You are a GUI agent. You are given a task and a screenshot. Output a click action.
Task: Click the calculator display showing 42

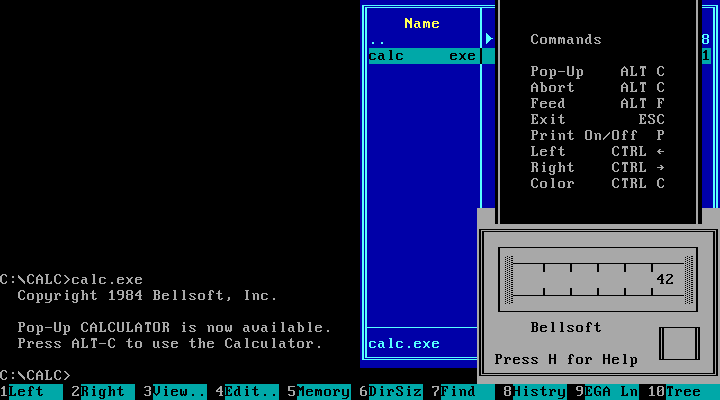598,279
